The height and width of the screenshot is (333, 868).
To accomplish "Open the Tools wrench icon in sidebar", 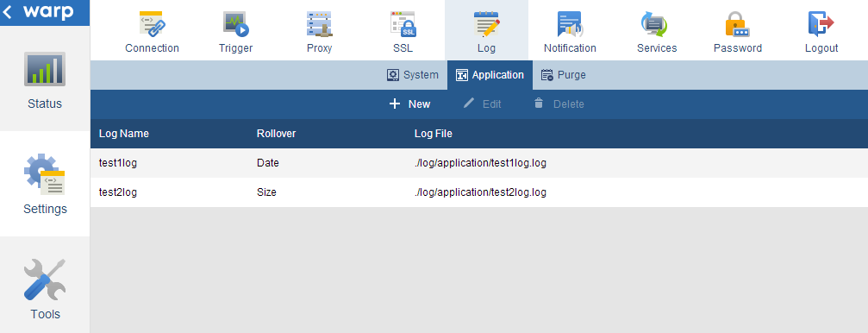I will click(x=45, y=280).
